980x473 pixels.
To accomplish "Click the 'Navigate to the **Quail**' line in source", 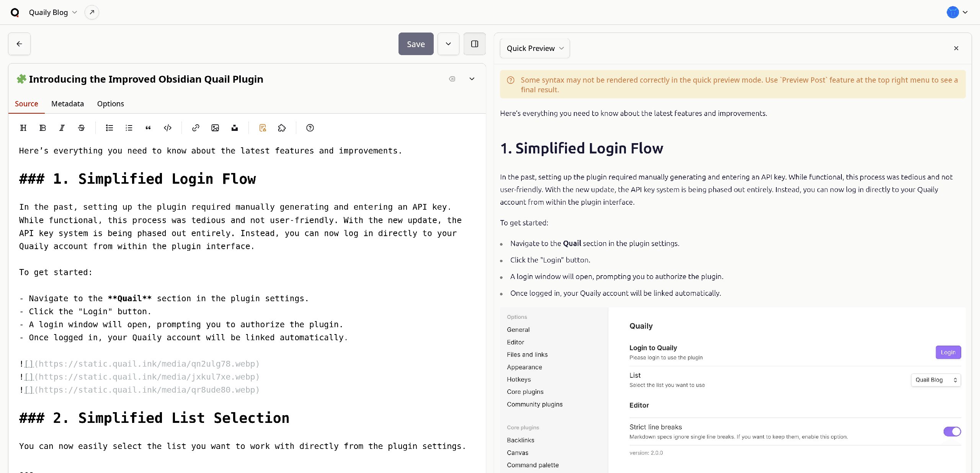I will pos(164,298).
